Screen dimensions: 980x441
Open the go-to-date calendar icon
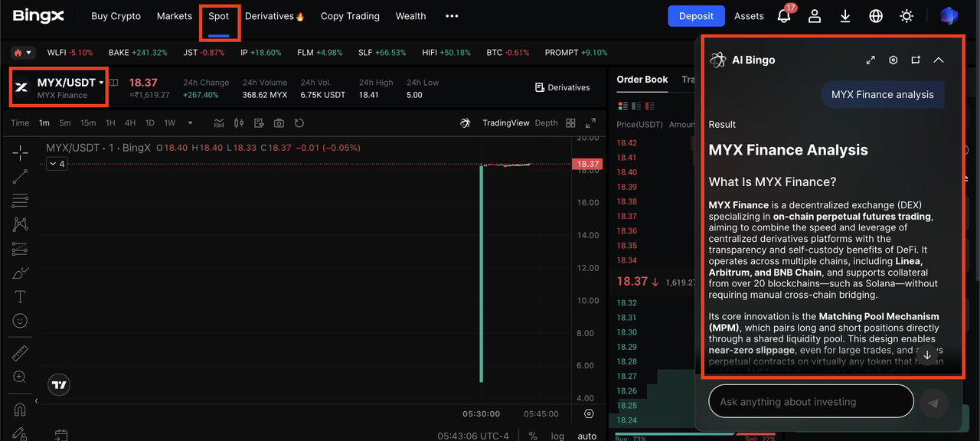60,436
